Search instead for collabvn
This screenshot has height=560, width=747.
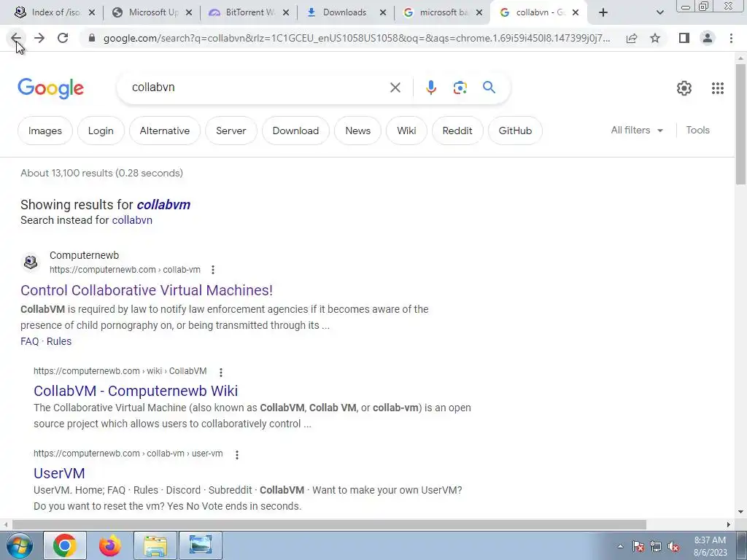coord(132,220)
